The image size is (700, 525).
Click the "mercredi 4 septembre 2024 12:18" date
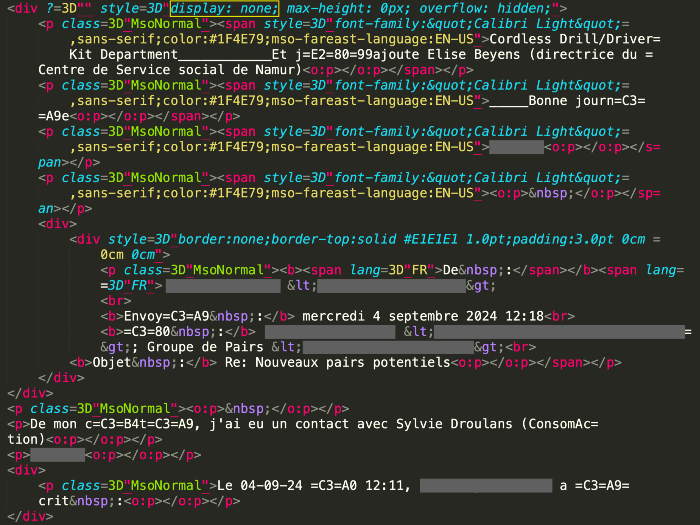coord(423,316)
